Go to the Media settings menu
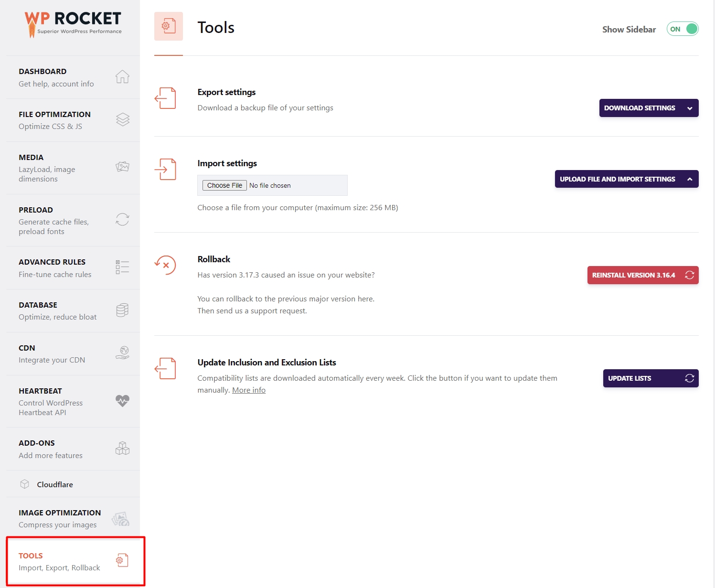The width and height of the screenshot is (715, 588). (73, 168)
